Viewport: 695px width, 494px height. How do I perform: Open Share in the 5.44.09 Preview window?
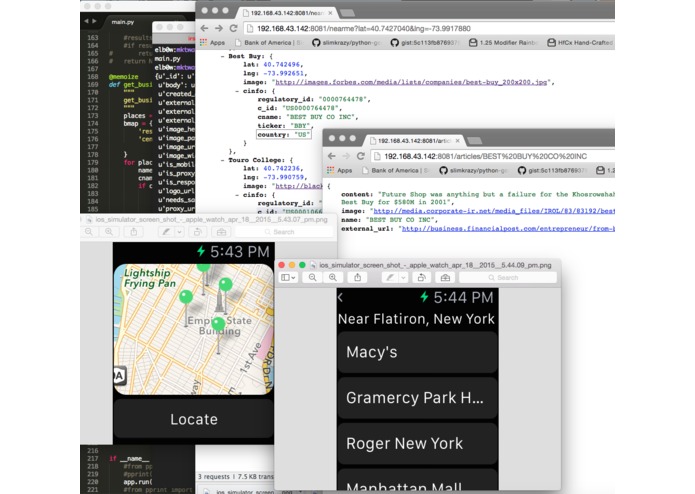pyautogui.click(x=358, y=277)
